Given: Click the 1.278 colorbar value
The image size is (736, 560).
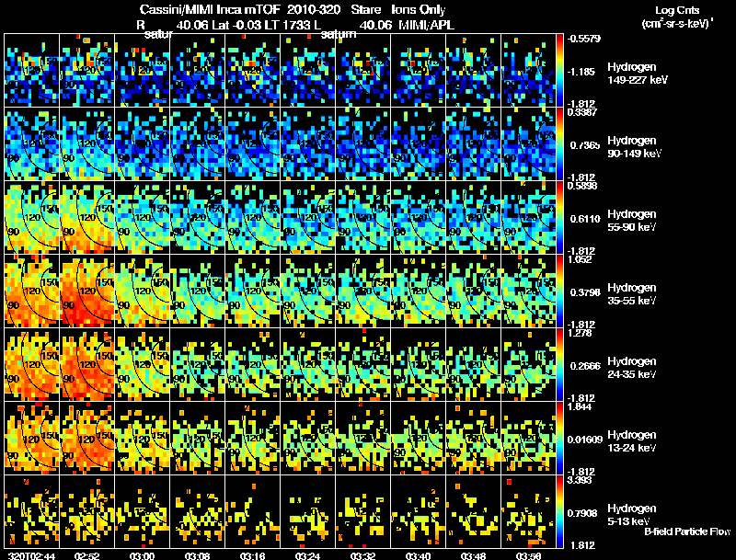Looking at the screenshot, I should click(x=580, y=333).
